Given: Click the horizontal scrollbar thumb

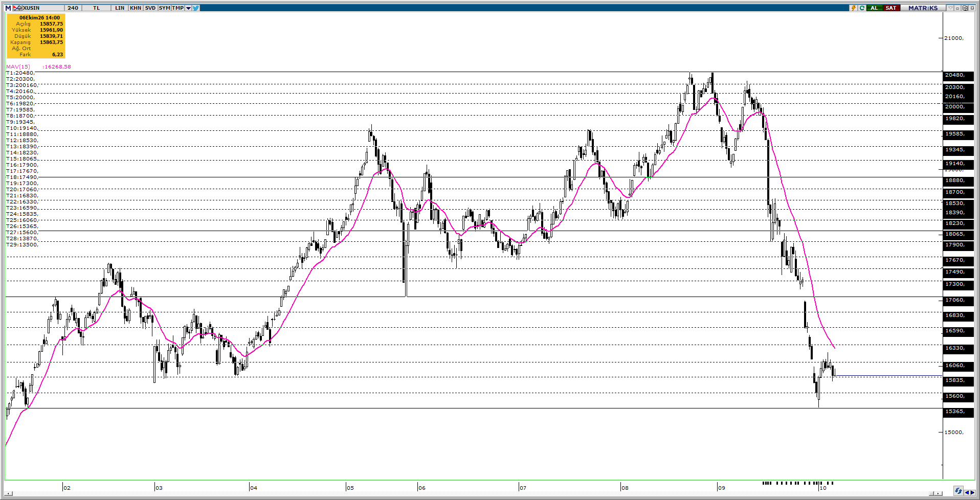Looking at the screenshot, I should tap(931, 493).
